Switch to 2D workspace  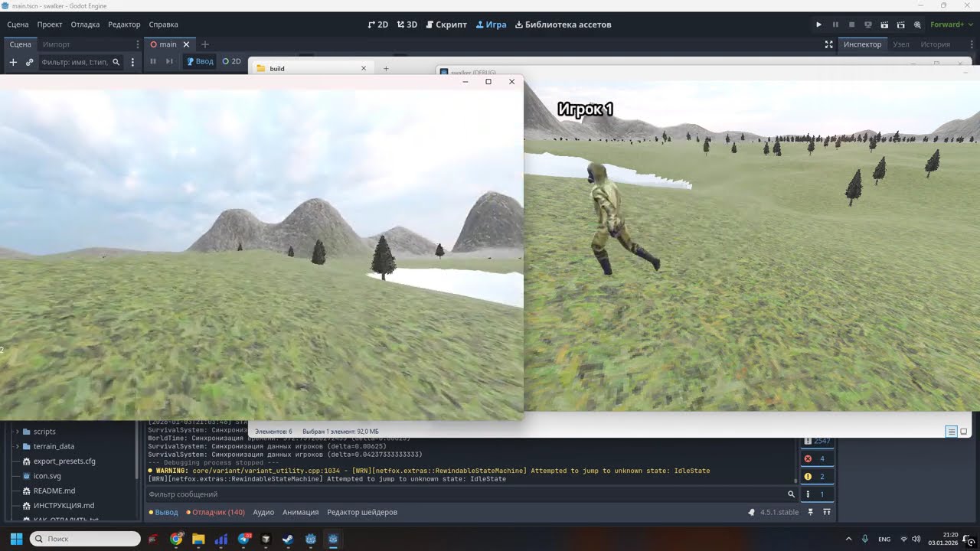(x=378, y=24)
